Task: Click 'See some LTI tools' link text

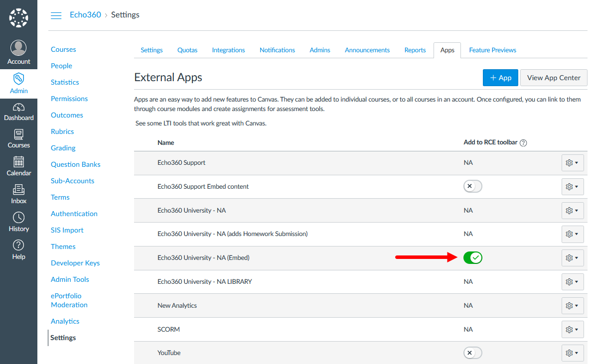Action: click(201, 123)
